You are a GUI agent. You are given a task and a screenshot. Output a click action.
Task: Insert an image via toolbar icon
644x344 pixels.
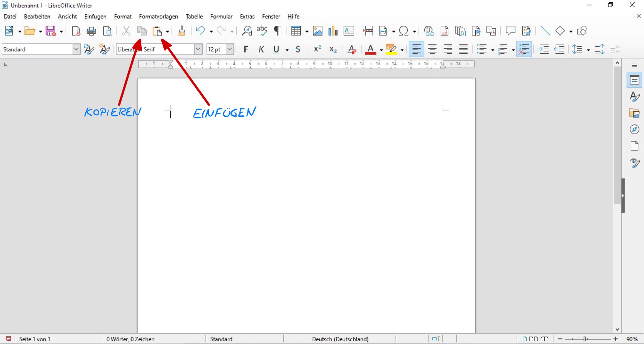[318, 31]
